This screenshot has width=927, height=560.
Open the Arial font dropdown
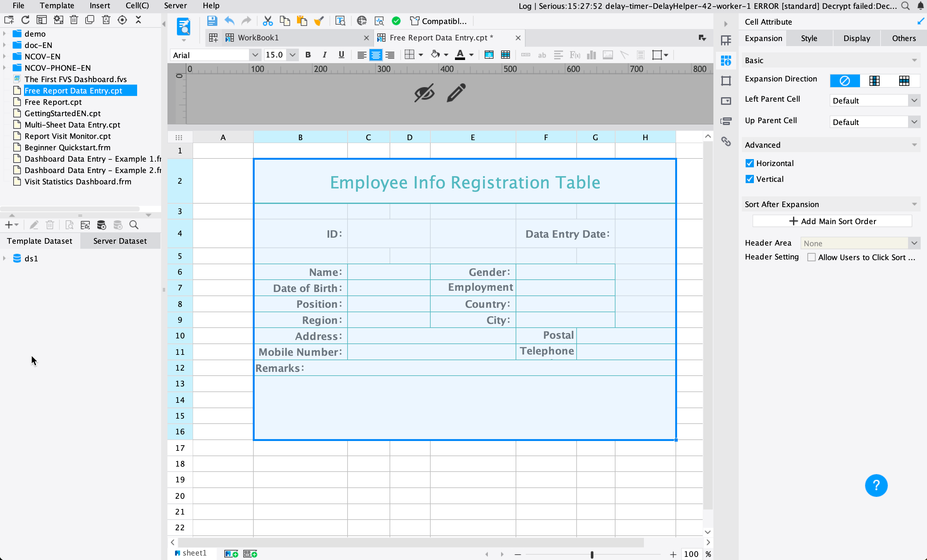pyautogui.click(x=255, y=55)
